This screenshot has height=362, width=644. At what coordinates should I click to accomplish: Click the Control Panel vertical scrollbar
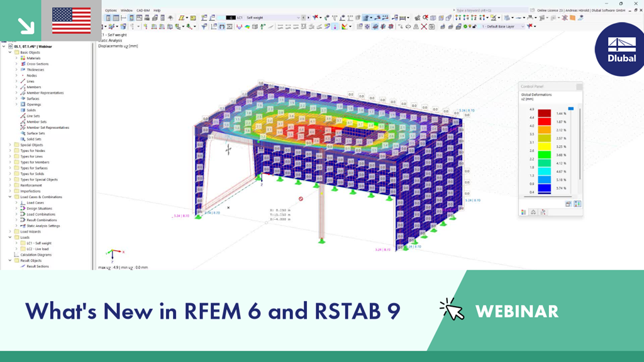coord(580,144)
